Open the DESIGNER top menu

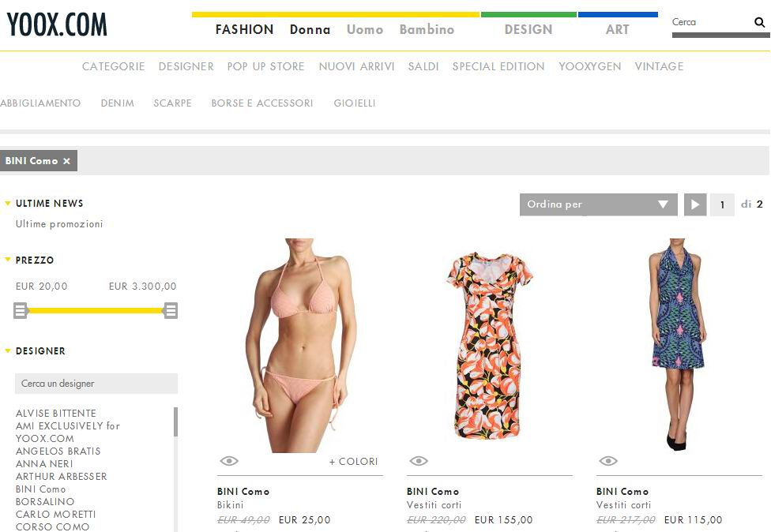pyautogui.click(x=186, y=66)
